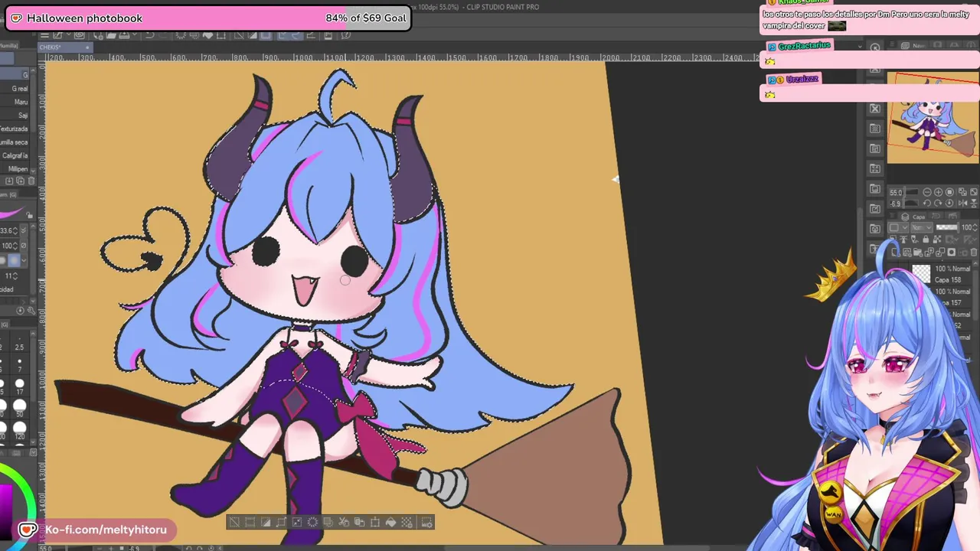Click New raster layer icon
The image size is (980, 551).
tap(896, 253)
